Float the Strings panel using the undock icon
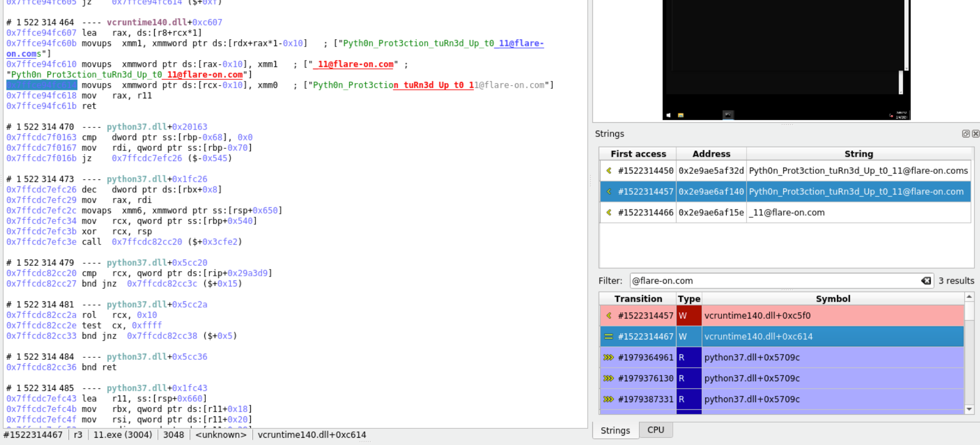 tap(965, 134)
